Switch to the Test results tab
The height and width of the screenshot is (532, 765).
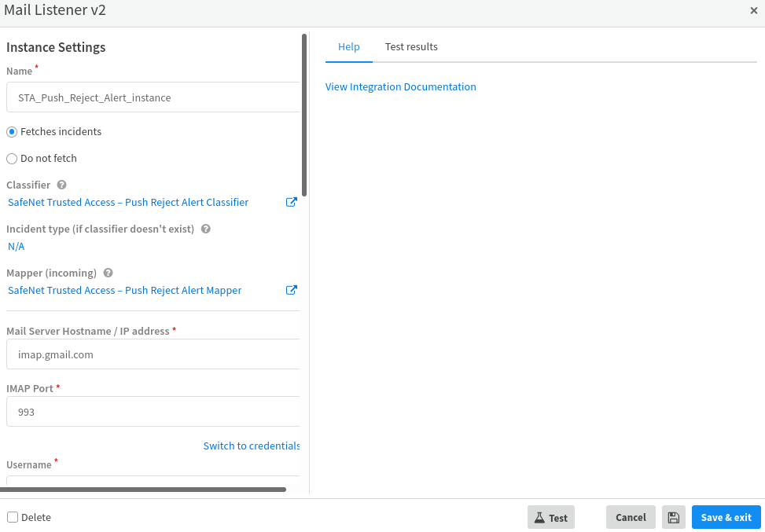tap(411, 47)
